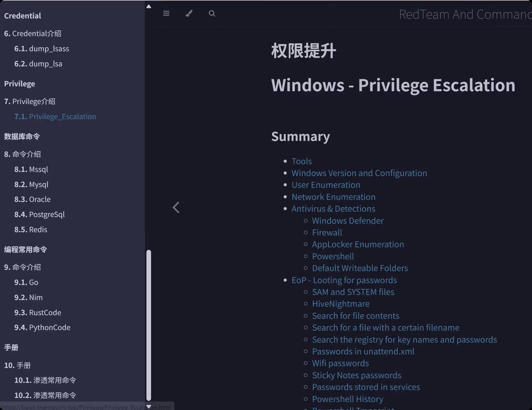The height and width of the screenshot is (410, 532).
Task: Open the theme picker via the paintbrush icon
Action: click(189, 13)
